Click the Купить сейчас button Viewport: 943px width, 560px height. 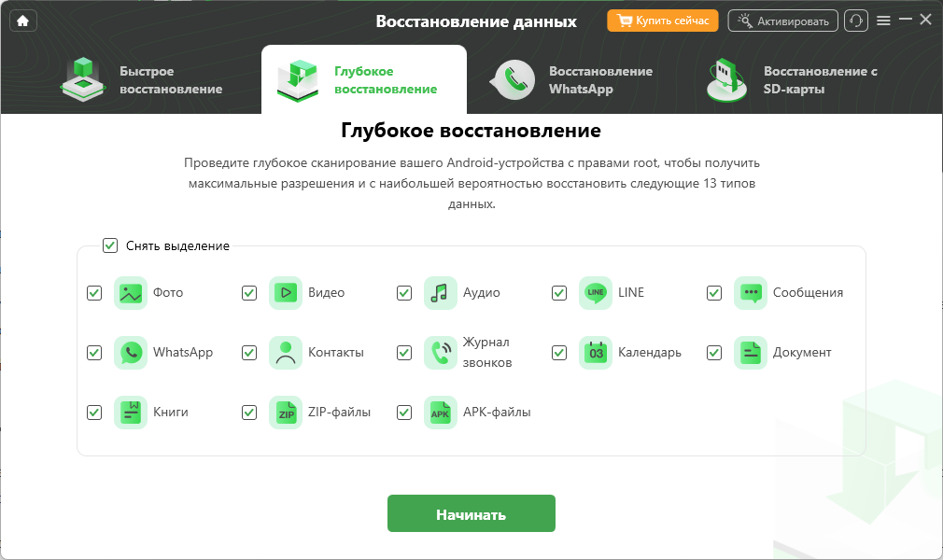663,21
